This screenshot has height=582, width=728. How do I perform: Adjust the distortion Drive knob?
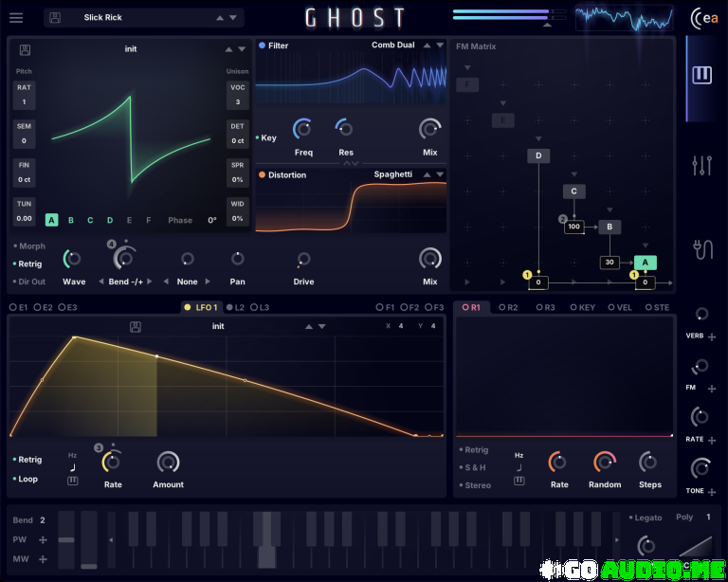[x=303, y=259]
